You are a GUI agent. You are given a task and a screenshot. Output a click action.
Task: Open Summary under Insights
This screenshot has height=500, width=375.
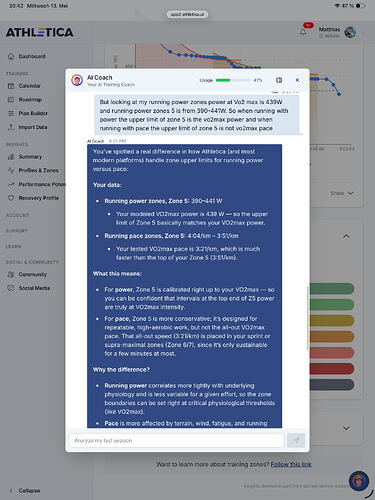30,157
